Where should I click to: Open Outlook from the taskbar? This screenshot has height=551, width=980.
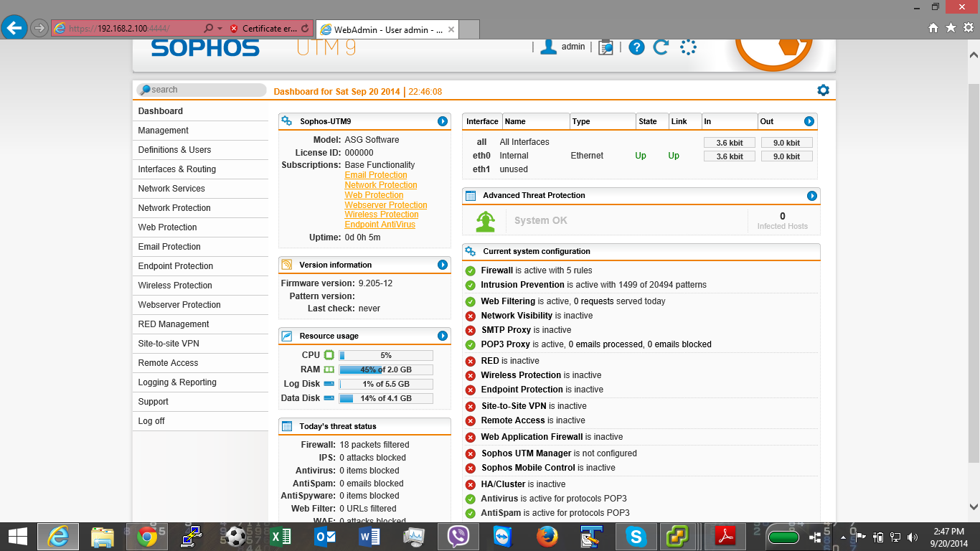tap(325, 537)
